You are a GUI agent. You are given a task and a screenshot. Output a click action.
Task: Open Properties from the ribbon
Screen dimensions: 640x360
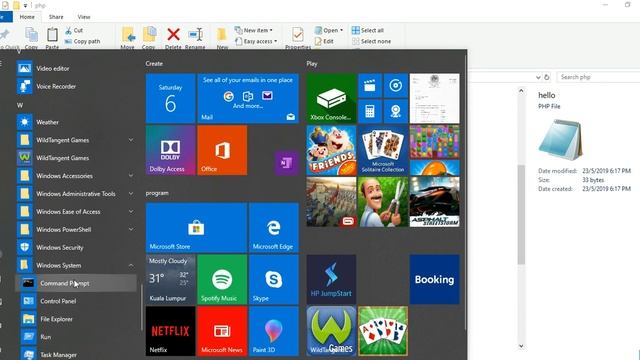click(298, 38)
